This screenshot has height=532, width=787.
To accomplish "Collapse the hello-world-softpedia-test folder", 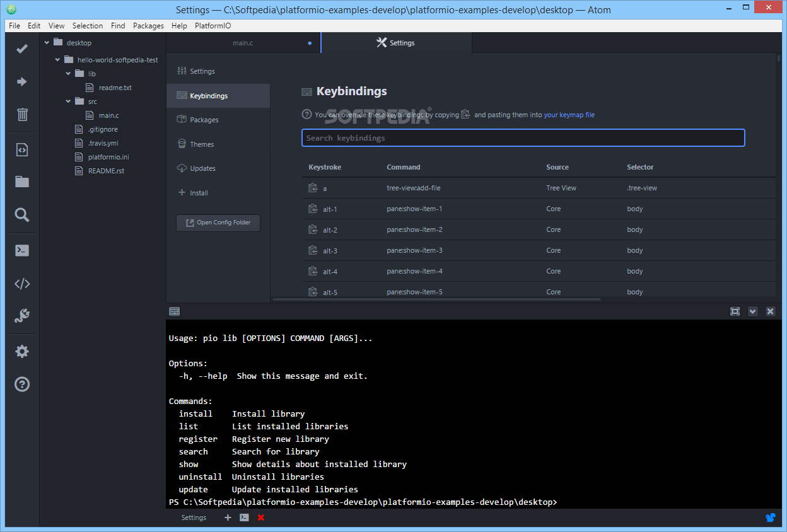I will click(x=57, y=60).
